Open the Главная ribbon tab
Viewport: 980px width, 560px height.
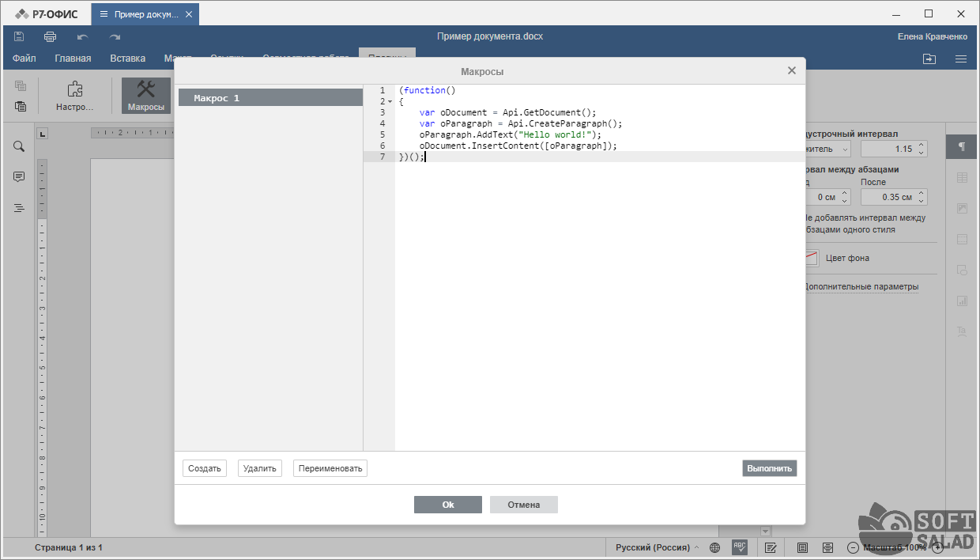click(73, 59)
